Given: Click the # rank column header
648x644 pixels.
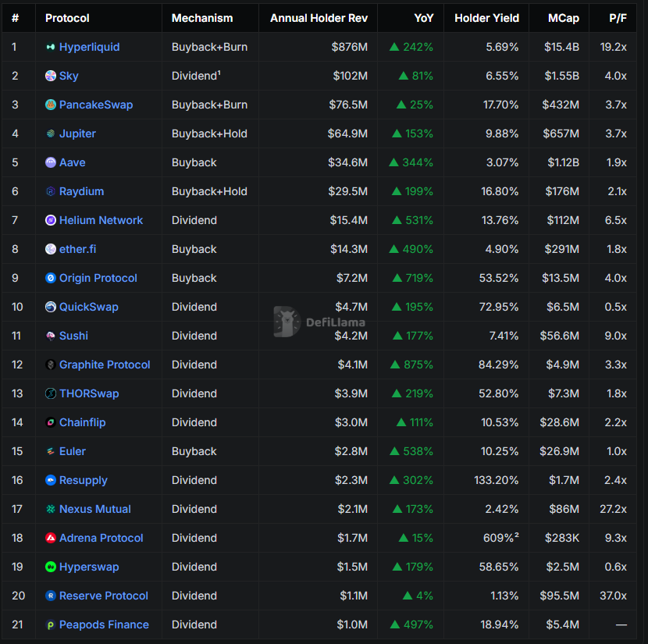Looking at the screenshot, I should pyautogui.click(x=16, y=18).
